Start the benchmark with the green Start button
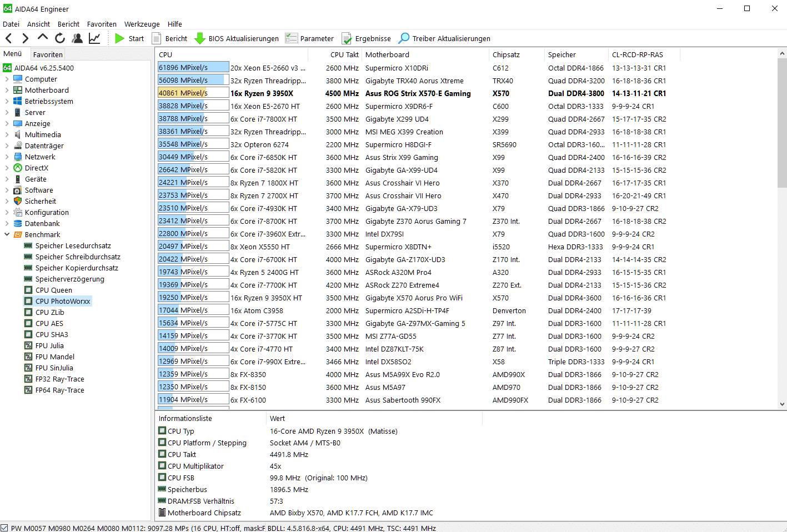The height and width of the screenshot is (532, 787). click(x=129, y=38)
